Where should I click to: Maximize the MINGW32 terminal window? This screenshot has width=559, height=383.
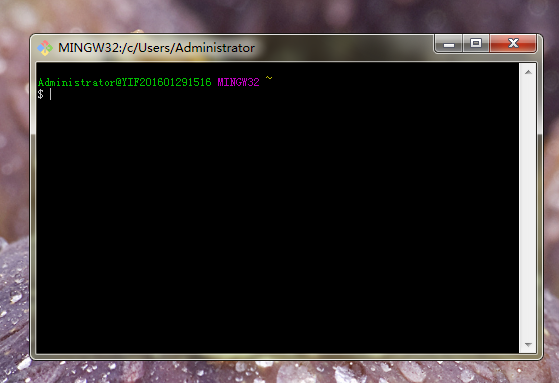(476, 44)
